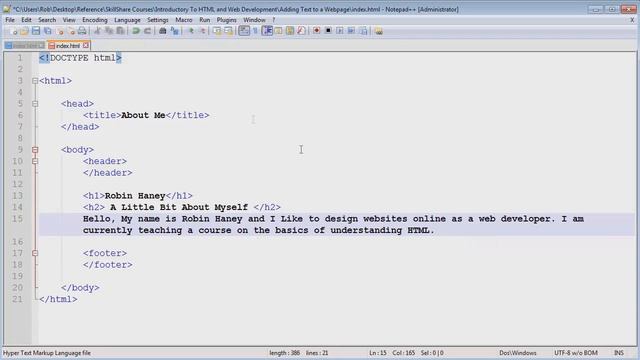The width and height of the screenshot is (640, 360).
Task: Open the Language menu
Action: pyautogui.click(x=127, y=20)
